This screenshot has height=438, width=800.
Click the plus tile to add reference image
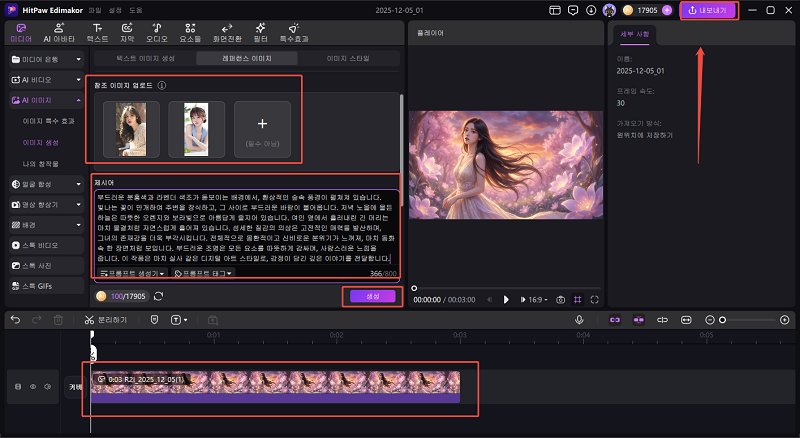[262, 129]
